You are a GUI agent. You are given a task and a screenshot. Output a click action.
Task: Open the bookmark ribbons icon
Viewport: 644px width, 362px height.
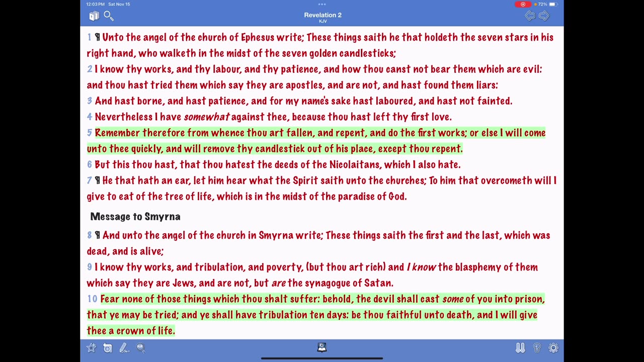(520, 348)
